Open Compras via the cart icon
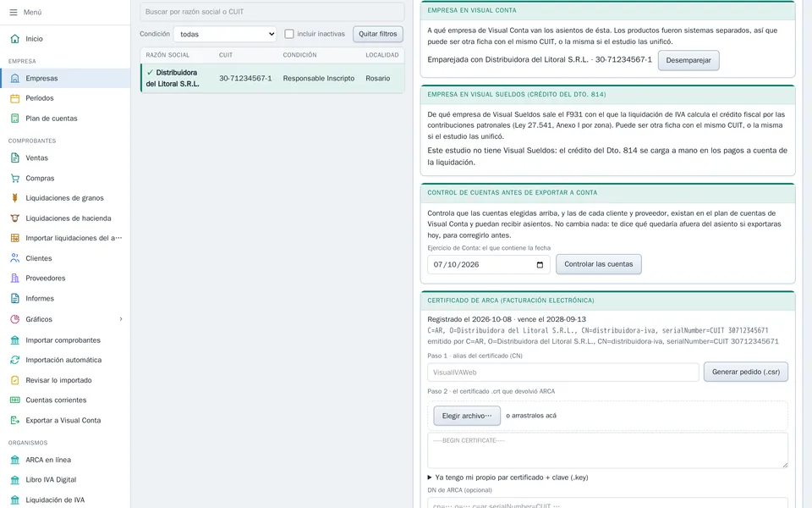The height and width of the screenshot is (508, 812). (x=15, y=179)
